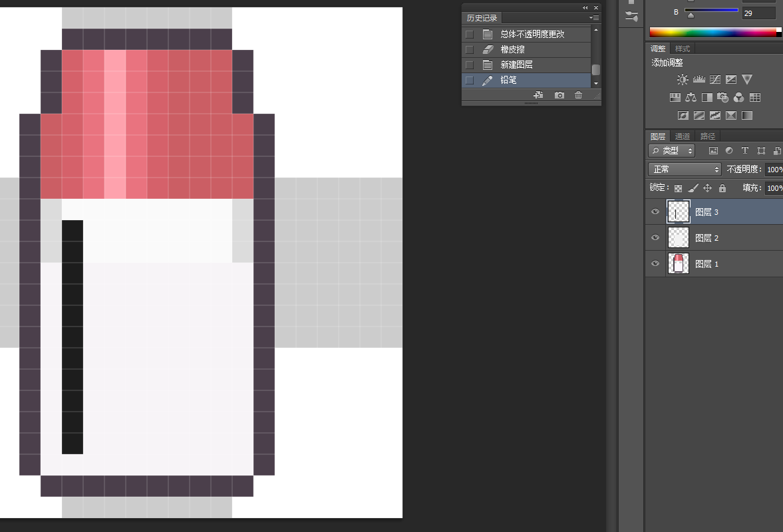Hide 图层 2 using its eye icon
The height and width of the screenshot is (532, 783).
[655, 237]
